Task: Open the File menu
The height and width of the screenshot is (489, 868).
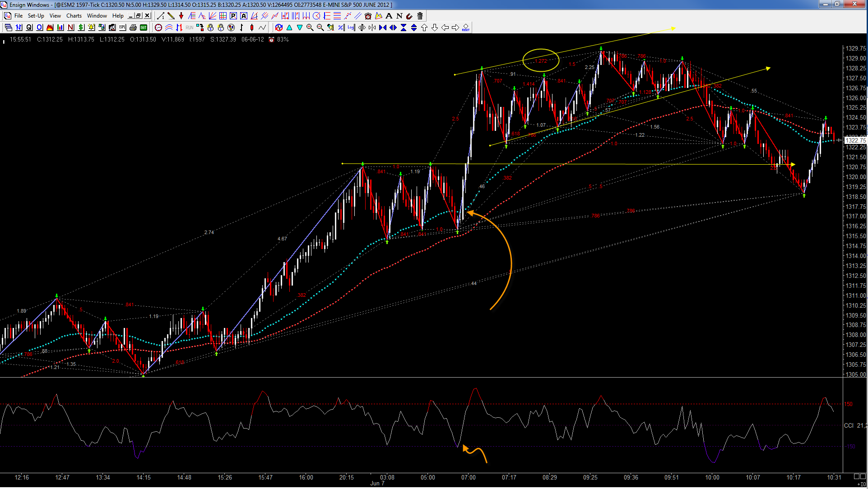Action: 19,16
